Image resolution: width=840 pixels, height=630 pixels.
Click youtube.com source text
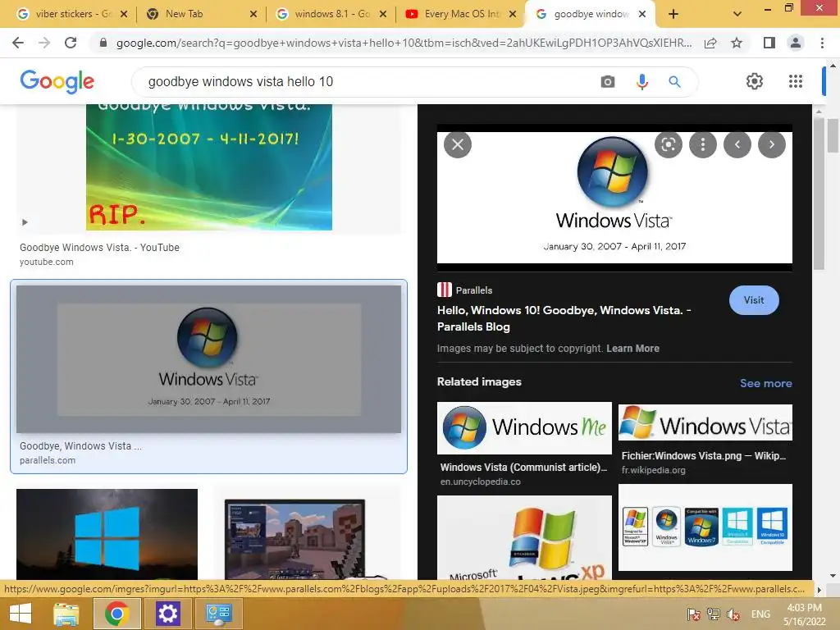(47, 262)
